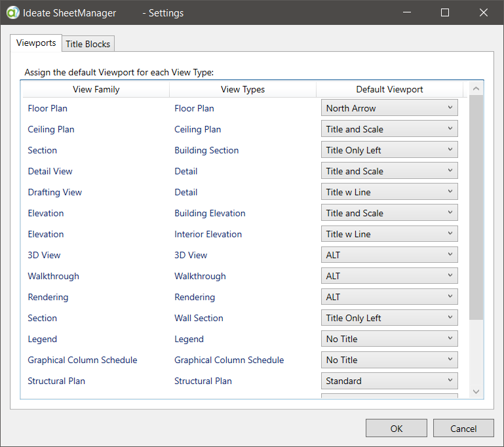The image size is (504, 447).
Task: Click the Default Viewport column header
Action: click(389, 89)
